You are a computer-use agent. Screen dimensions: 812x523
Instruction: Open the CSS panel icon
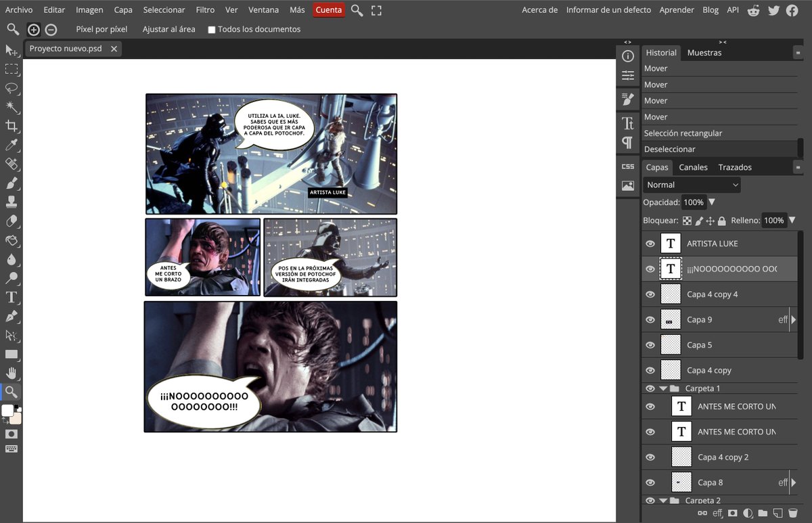pyautogui.click(x=628, y=166)
